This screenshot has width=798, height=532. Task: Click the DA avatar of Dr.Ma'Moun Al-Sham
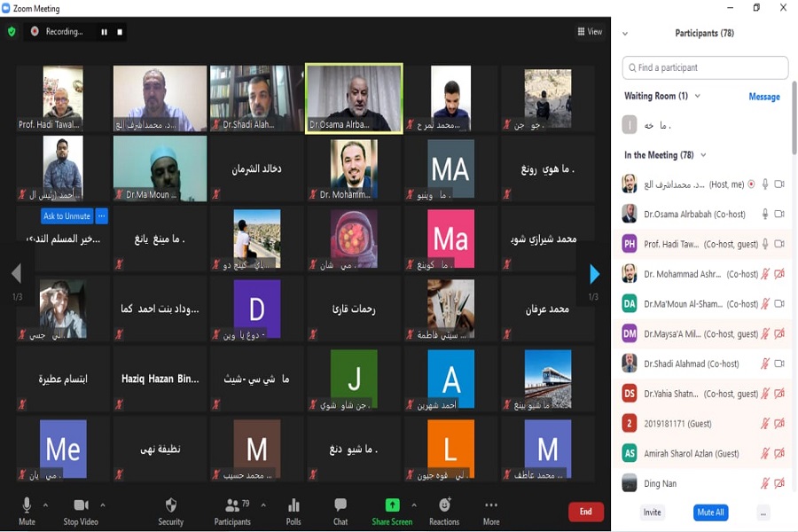coord(630,304)
